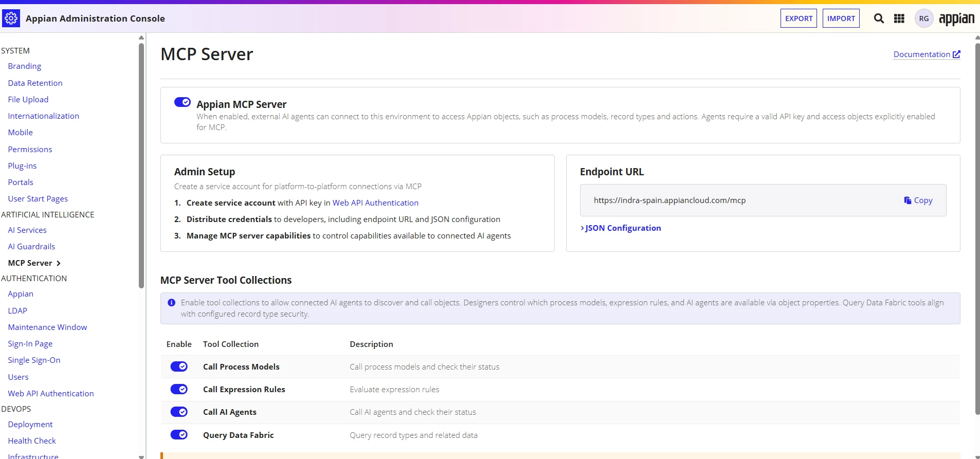Disable the Call Process Models collection
980x459 pixels.
[179, 366]
